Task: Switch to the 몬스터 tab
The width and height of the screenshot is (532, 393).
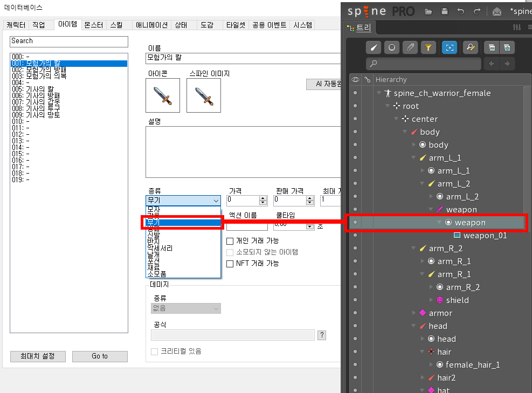Action: click(94, 25)
